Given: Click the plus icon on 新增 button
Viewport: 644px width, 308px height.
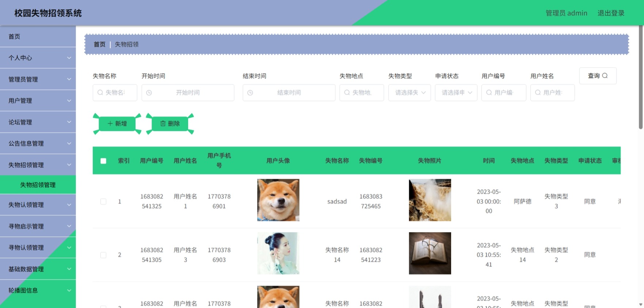Looking at the screenshot, I should pyautogui.click(x=110, y=124).
